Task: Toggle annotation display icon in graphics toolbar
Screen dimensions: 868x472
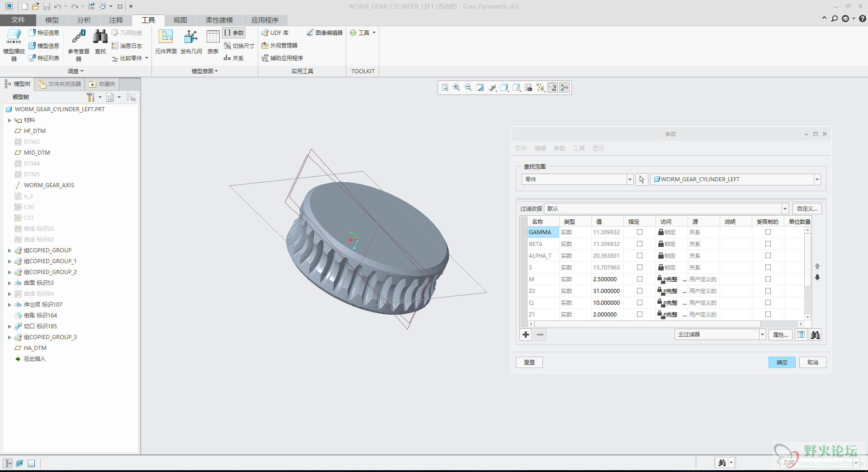Action: [553, 88]
